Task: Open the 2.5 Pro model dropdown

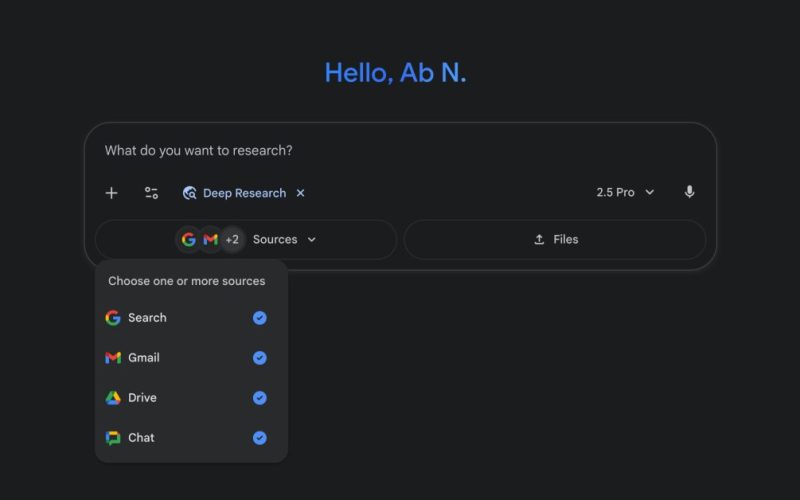Action: [625, 192]
